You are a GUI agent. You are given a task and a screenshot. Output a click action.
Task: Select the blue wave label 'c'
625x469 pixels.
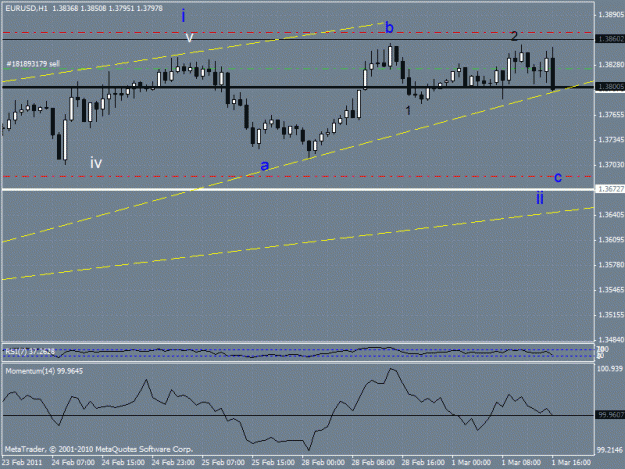(x=558, y=177)
